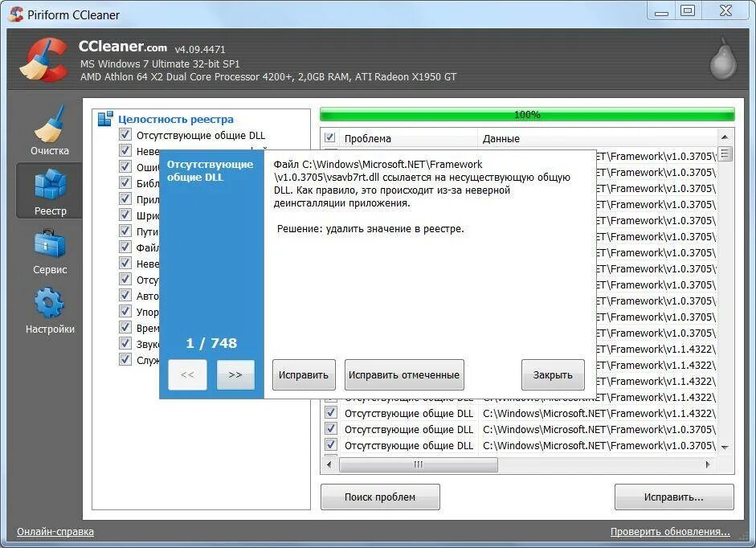Click the 1 / 748 counter text
The height and width of the screenshot is (548, 756).
211,343
